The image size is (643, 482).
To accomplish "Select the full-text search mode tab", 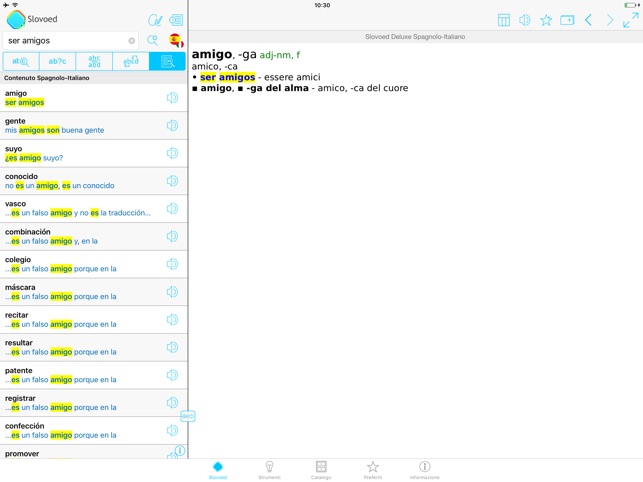I will tap(167, 62).
